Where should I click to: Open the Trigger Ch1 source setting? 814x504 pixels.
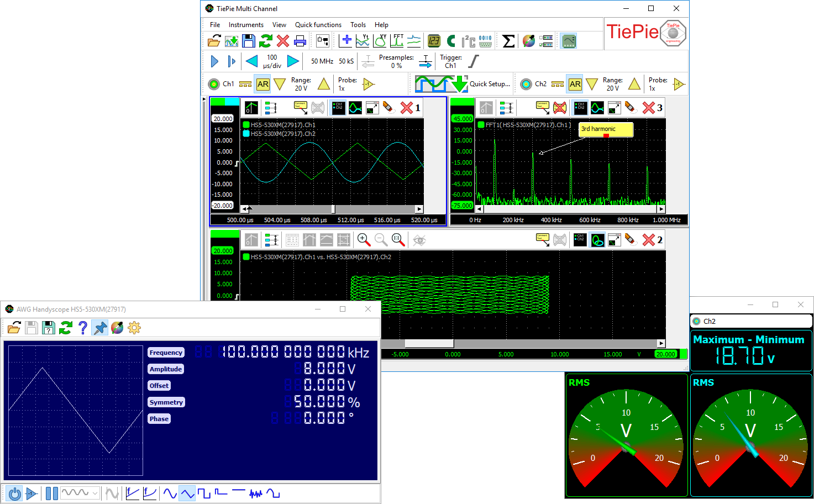click(x=451, y=61)
